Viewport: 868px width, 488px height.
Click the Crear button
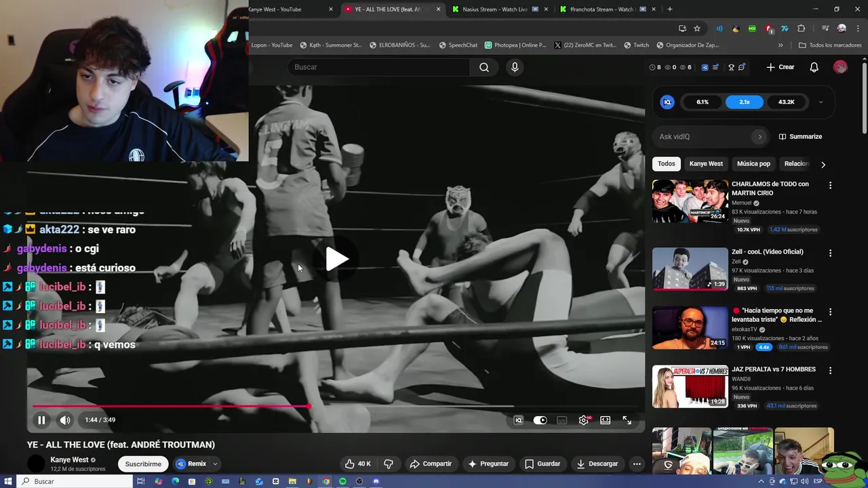pos(781,67)
